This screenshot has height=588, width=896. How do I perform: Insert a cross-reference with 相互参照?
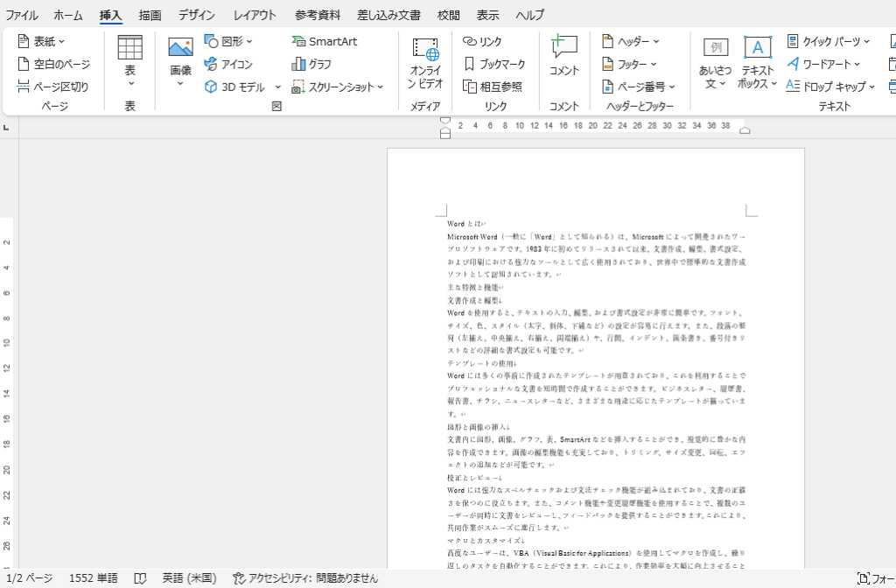tap(493, 87)
